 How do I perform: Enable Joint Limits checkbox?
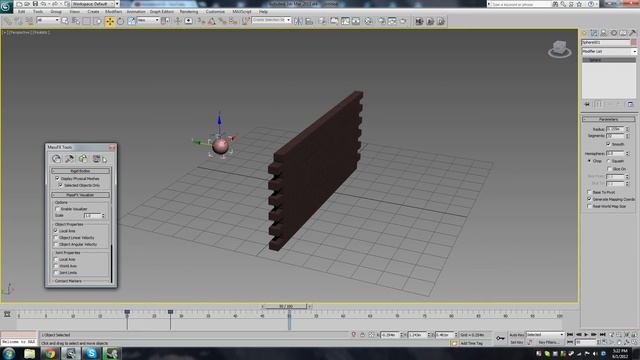point(56,273)
